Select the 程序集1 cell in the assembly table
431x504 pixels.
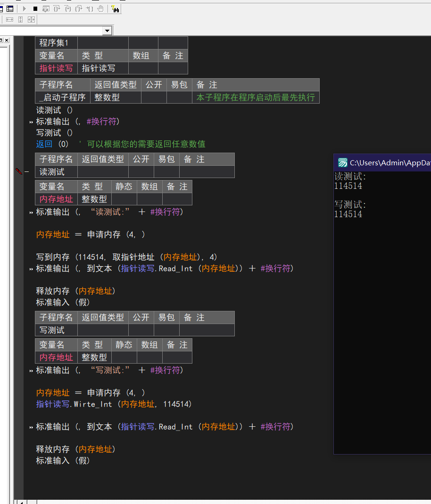pos(56,43)
